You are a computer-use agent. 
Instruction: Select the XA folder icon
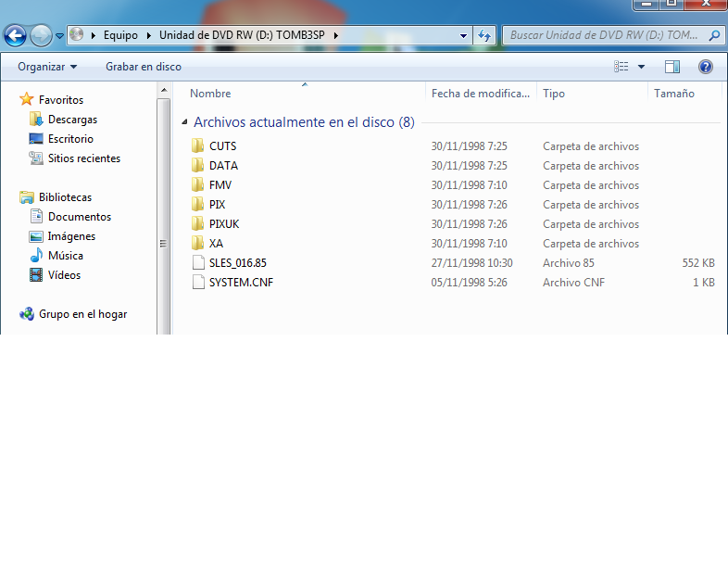coord(198,244)
